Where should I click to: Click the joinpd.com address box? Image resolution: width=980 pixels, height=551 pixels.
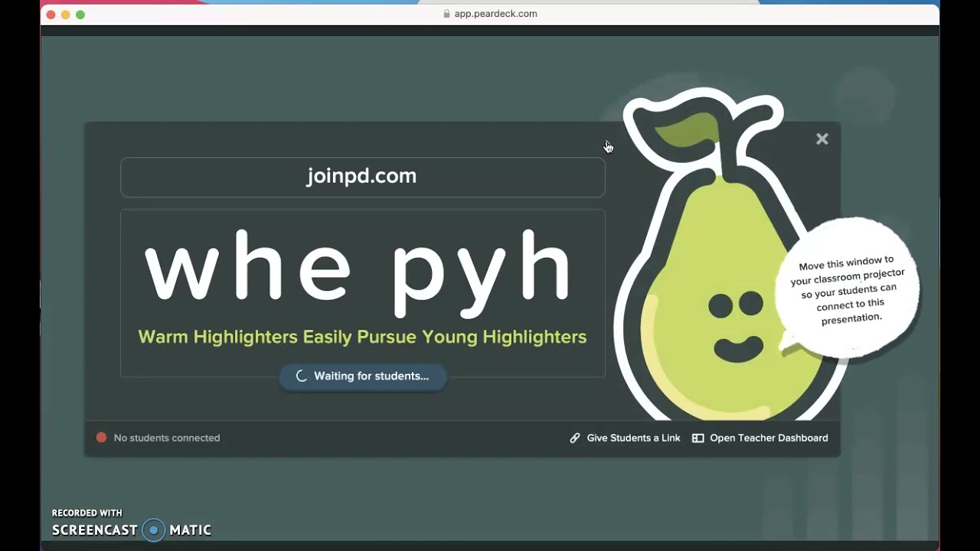coord(362,177)
